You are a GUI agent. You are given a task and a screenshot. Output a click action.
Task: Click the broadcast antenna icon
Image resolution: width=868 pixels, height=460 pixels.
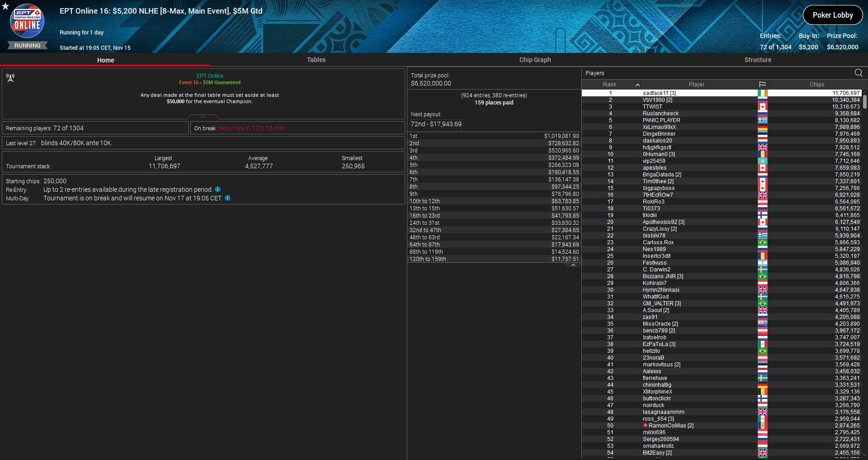click(10, 78)
